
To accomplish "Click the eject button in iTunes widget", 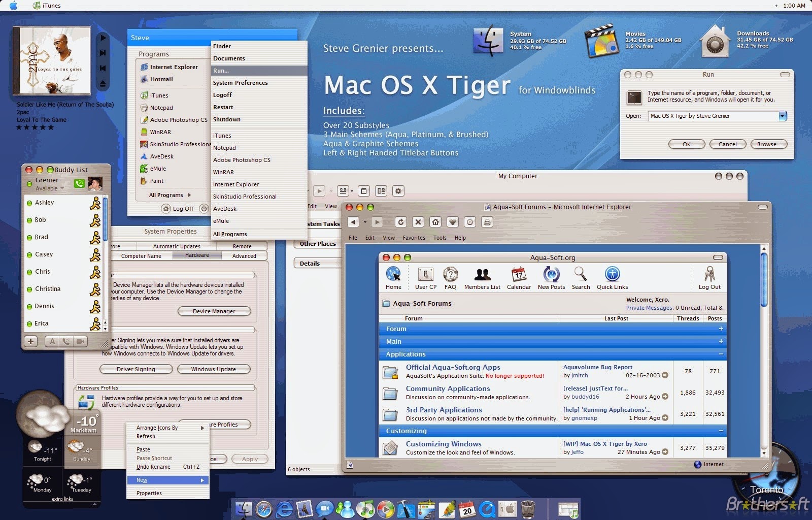I will 103,83.
